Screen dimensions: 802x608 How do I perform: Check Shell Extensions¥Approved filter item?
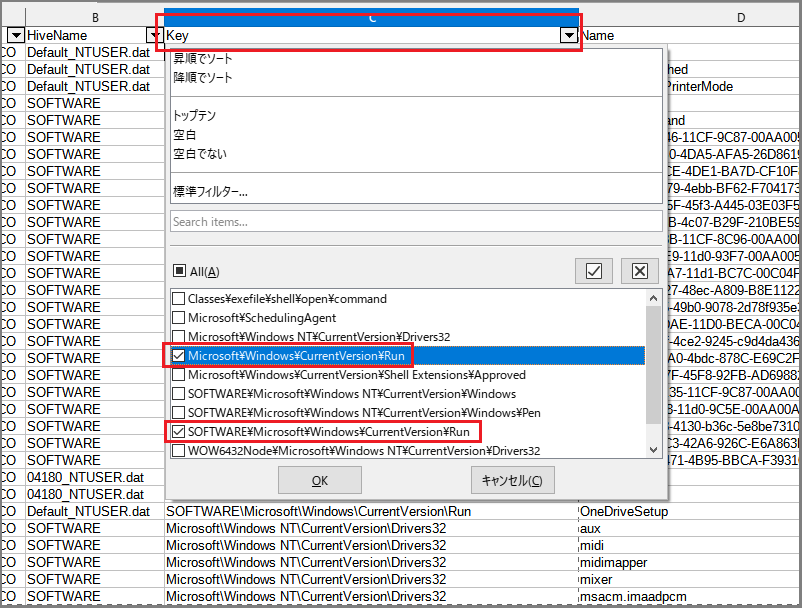point(179,375)
